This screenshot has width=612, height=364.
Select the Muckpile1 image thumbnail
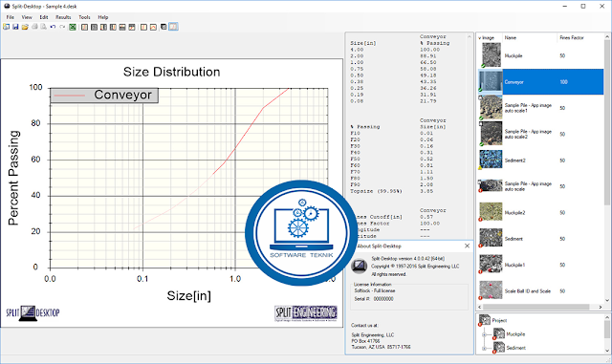coord(491,264)
